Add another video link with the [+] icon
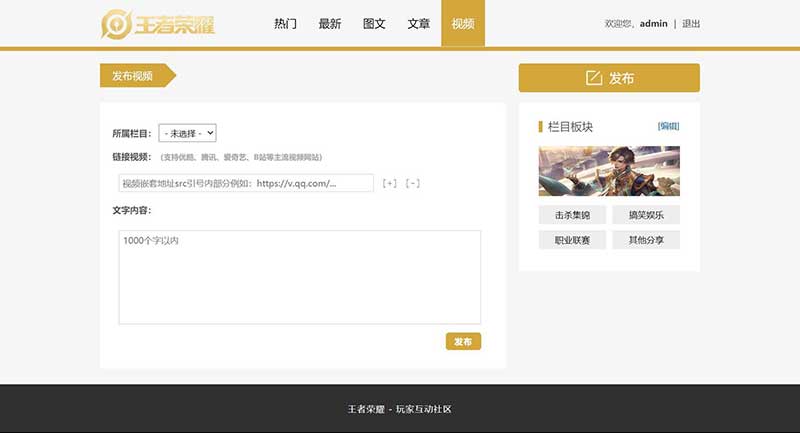Viewport: 800px width, 433px height. 390,183
